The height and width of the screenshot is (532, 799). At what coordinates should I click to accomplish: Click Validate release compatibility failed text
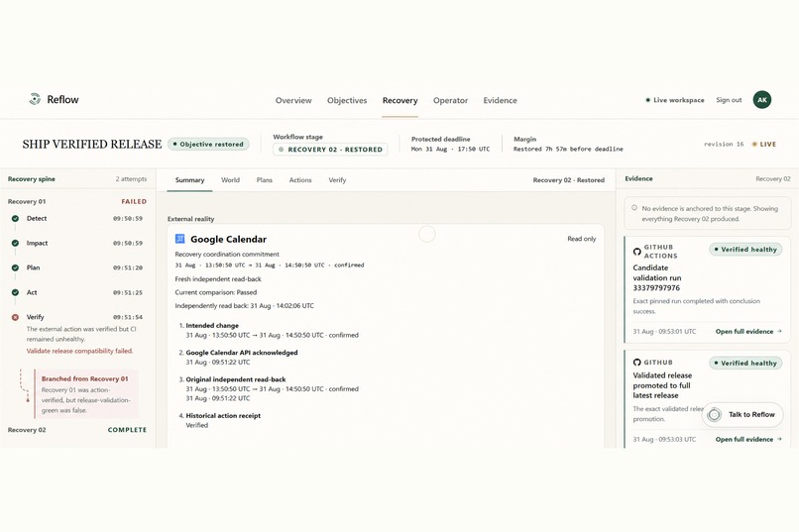point(79,352)
